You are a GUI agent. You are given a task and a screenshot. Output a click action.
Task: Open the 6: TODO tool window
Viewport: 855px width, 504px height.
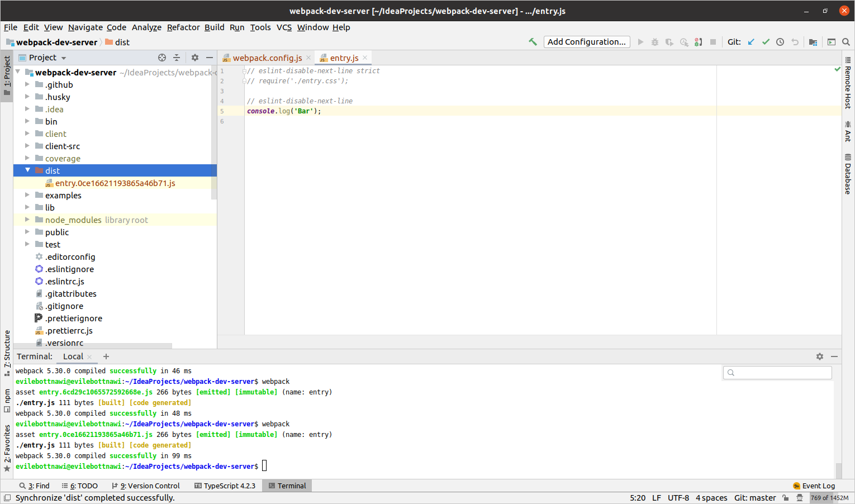coord(79,486)
